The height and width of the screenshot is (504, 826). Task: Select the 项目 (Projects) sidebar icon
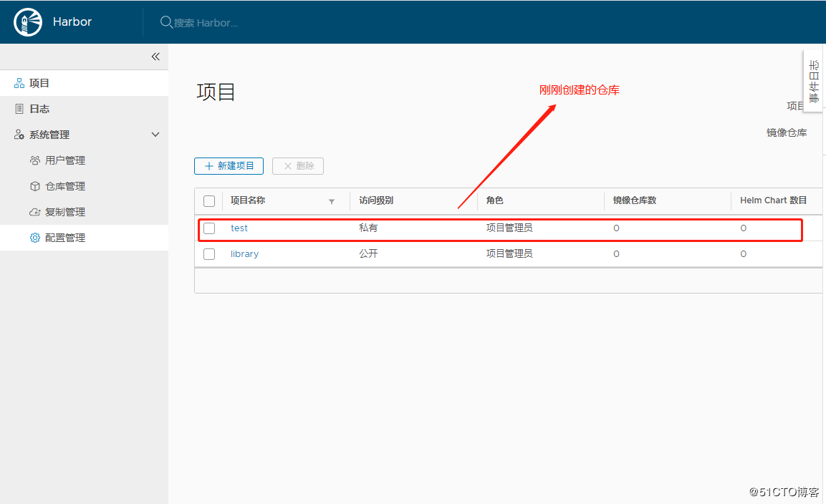[x=18, y=82]
